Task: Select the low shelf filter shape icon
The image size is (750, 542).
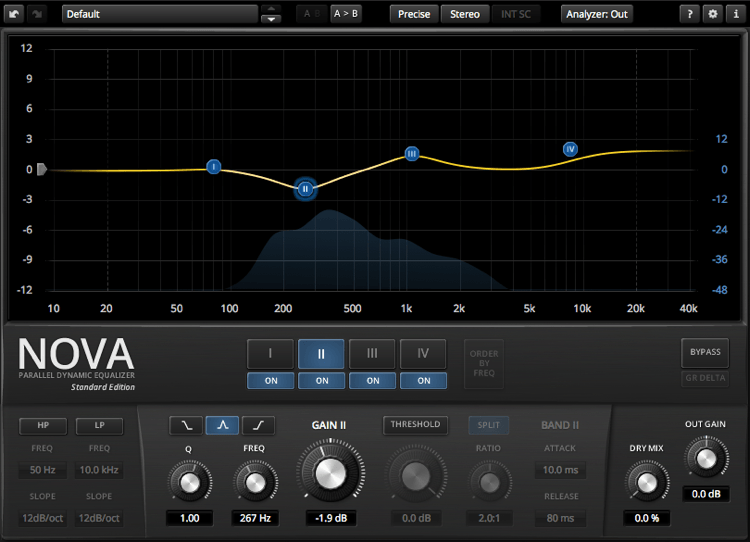Action: 186,425
